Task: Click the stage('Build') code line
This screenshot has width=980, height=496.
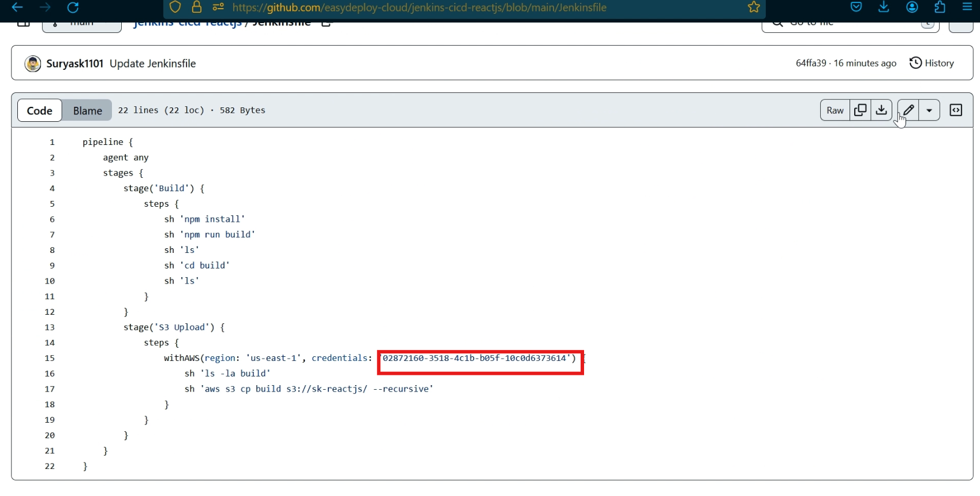Action: [164, 188]
